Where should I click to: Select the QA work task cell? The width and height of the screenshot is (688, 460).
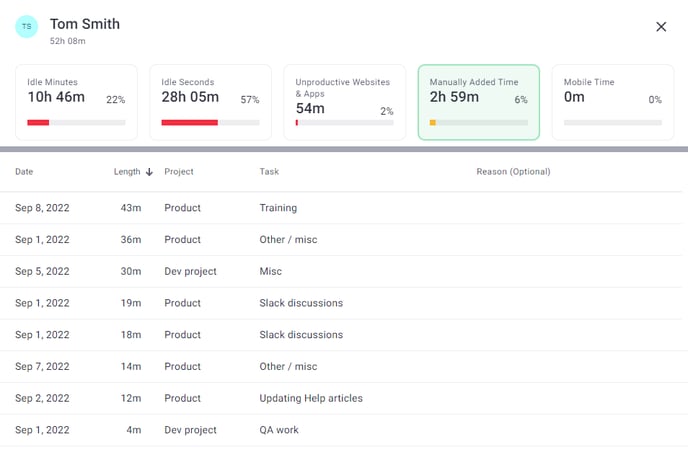click(279, 430)
